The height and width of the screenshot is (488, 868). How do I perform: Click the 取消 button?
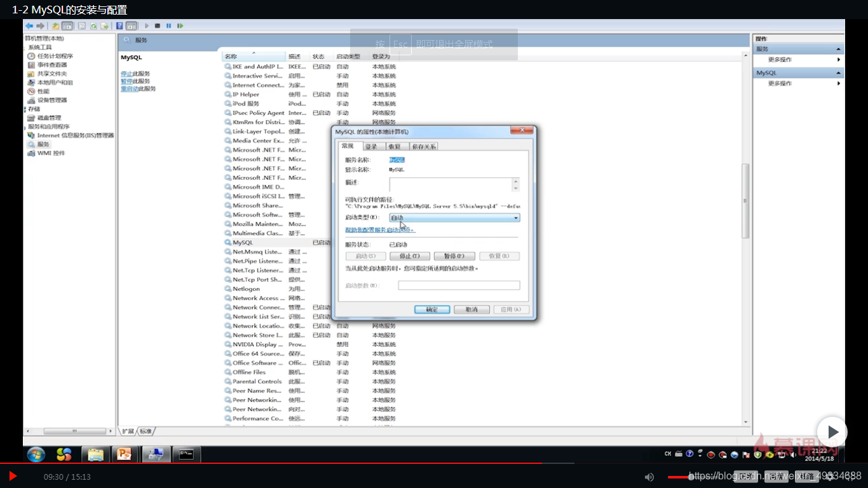(x=471, y=309)
